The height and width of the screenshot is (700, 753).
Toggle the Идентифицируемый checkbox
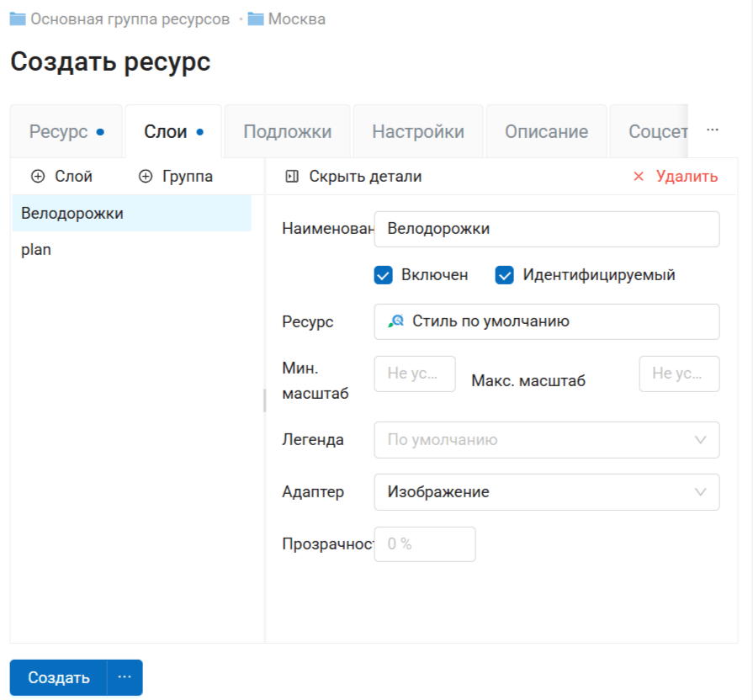tap(505, 275)
